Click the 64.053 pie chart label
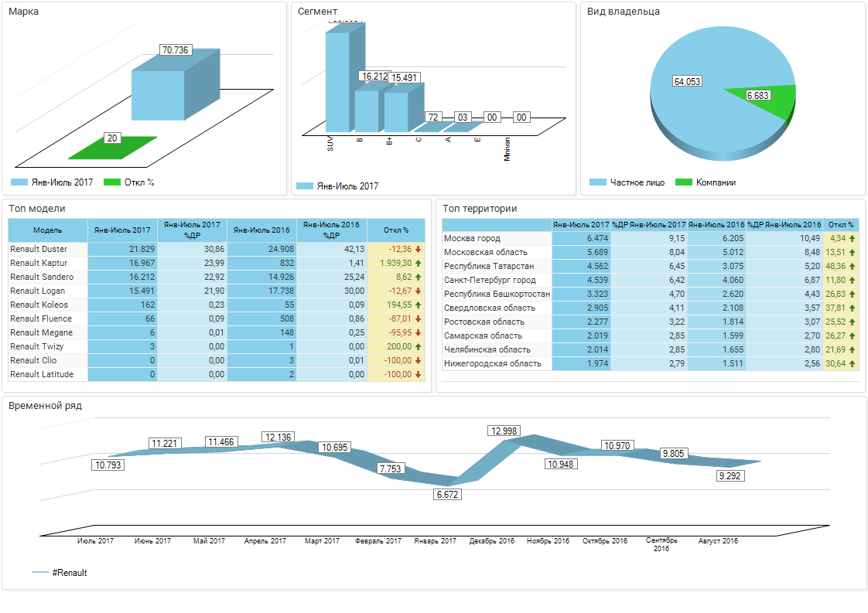 point(687,81)
